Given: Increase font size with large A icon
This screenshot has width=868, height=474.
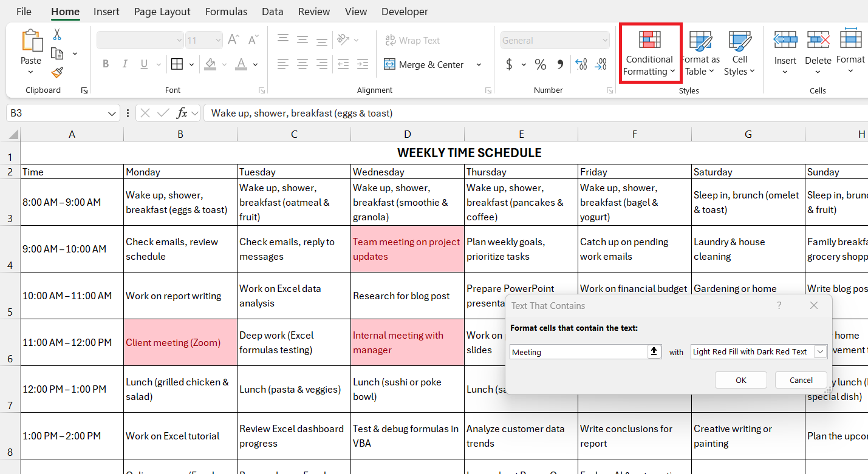Looking at the screenshot, I should coord(233,40).
